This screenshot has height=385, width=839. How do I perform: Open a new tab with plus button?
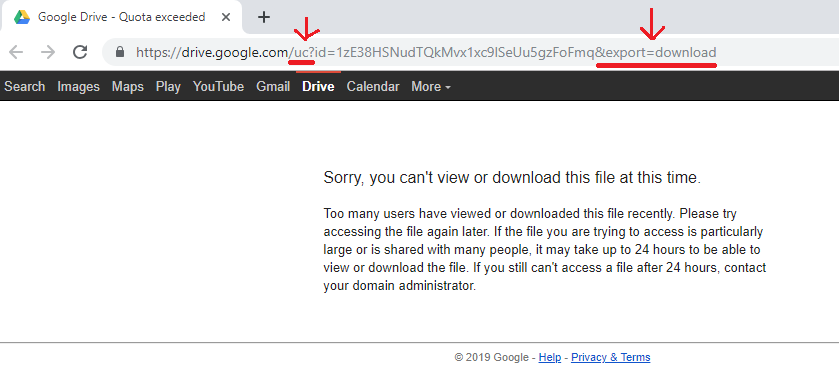click(263, 17)
